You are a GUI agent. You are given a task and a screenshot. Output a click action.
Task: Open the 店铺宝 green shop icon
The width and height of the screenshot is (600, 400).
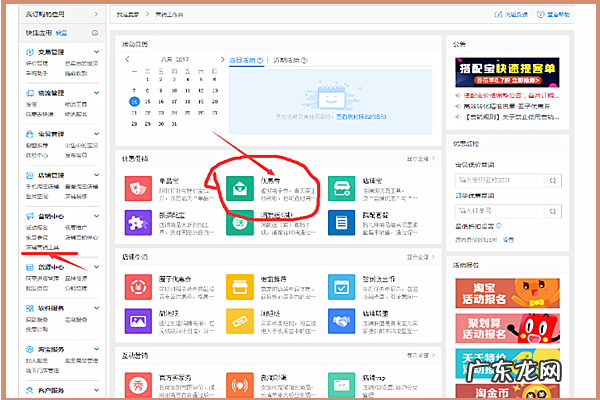tap(341, 188)
